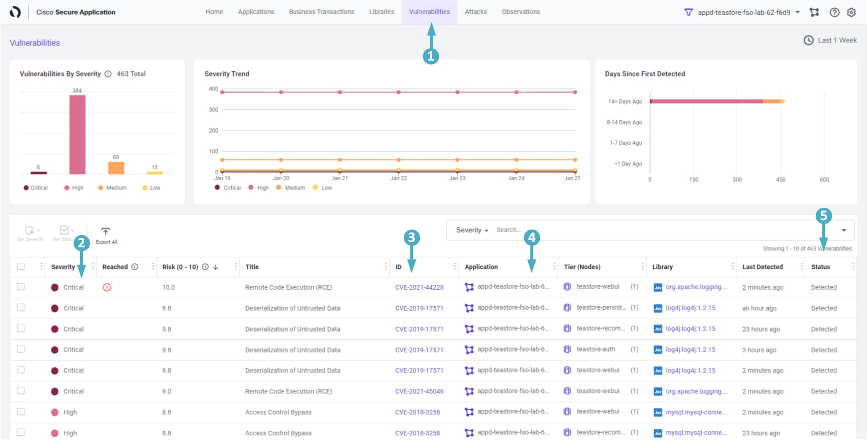Click the Reached column info icon
This screenshot has width=868, height=440.
click(x=135, y=267)
